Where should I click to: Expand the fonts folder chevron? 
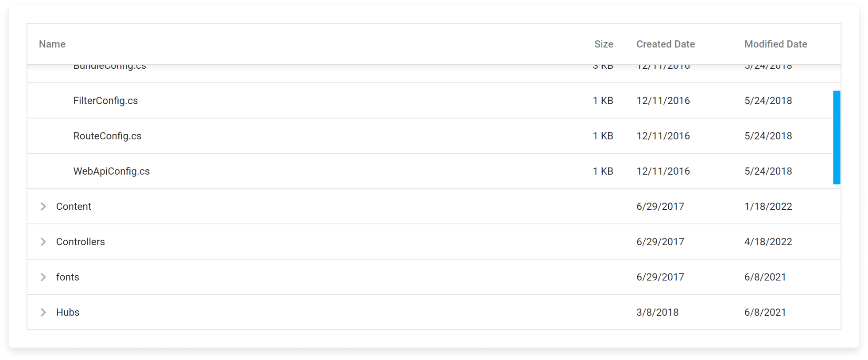[43, 277]
